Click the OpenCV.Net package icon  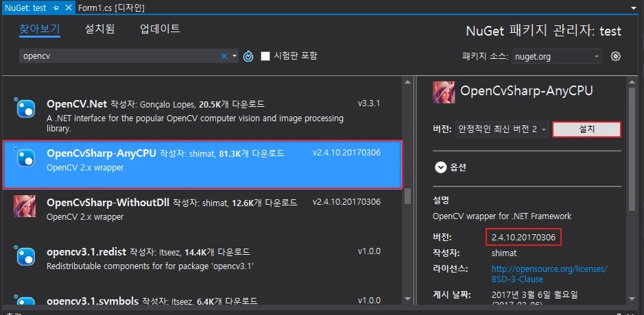tap(25, 108)
